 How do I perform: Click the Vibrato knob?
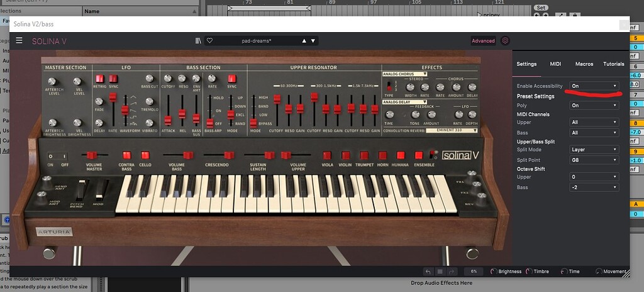click(150, 123)
